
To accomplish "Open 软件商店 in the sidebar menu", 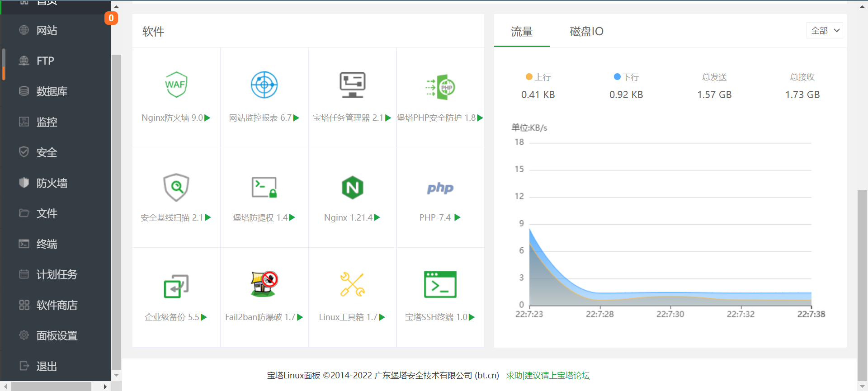I will coord(57,305).
